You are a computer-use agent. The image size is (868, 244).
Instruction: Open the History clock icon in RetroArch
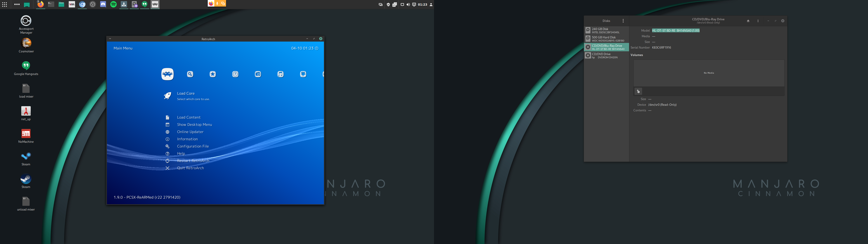pyautogui.click(x=235, y=74)
